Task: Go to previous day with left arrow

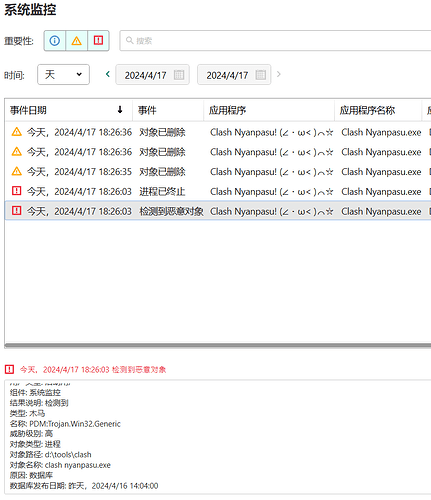Action: [108, 74]
